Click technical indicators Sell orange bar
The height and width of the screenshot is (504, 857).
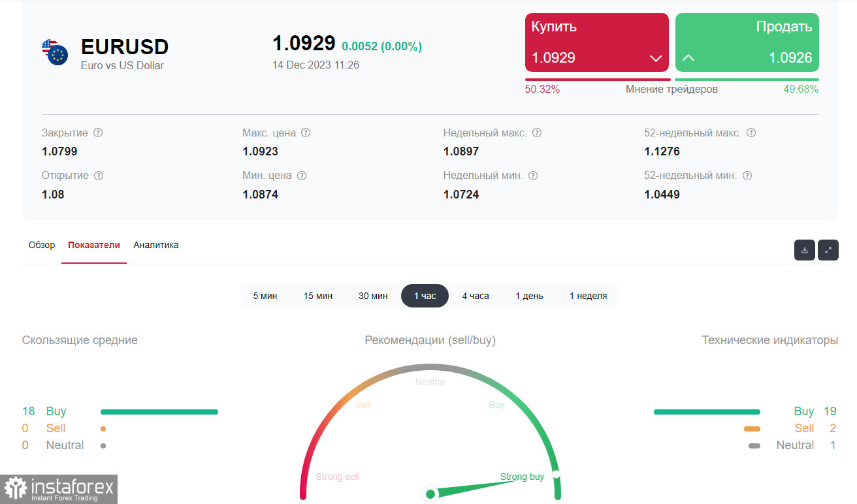[x=752, y=429]
